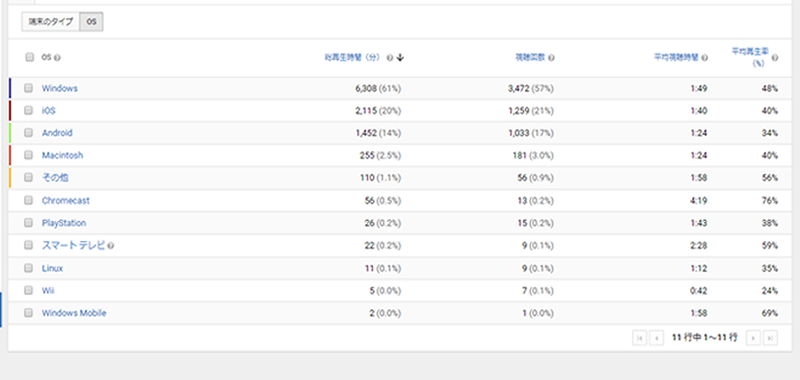800x380 pixels.
Task: Sort by 視聴回数 column header
Action: point(531,58)
